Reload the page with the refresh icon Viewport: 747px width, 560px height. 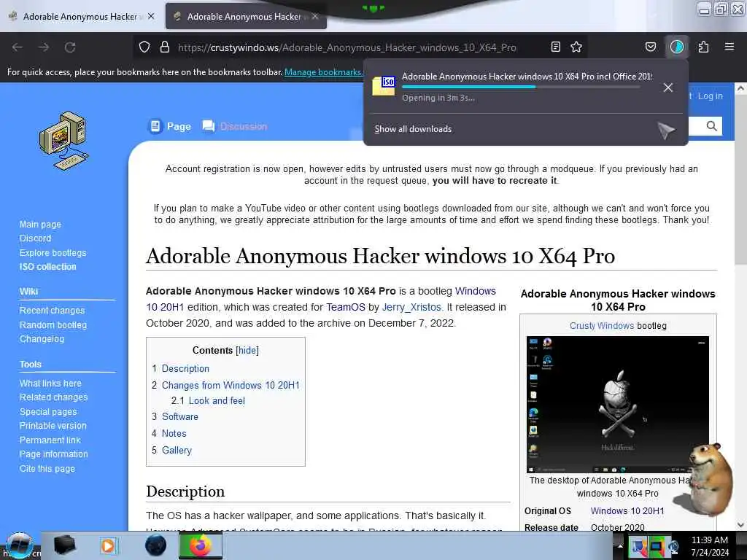pyautogui.click(x=70, y=47)
